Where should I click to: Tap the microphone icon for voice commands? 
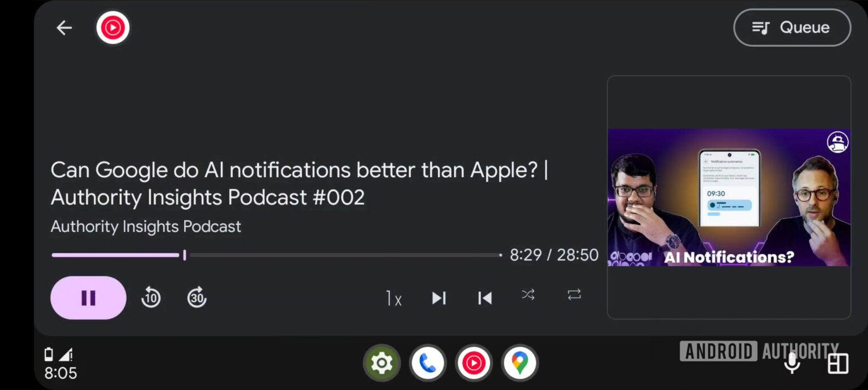(x=792, y=363)
